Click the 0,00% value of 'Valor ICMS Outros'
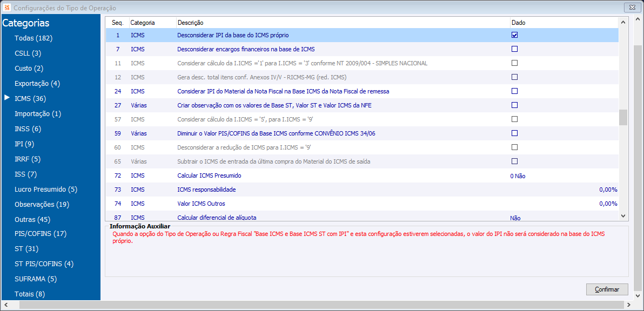The height and width of the screenshot is (311, 644). [608, 204]
